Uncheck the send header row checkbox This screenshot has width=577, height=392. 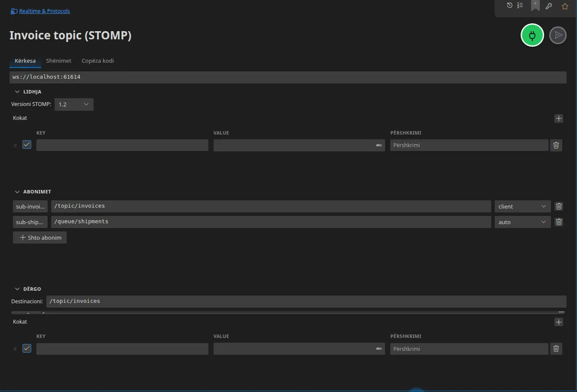(x=27, y=348)
